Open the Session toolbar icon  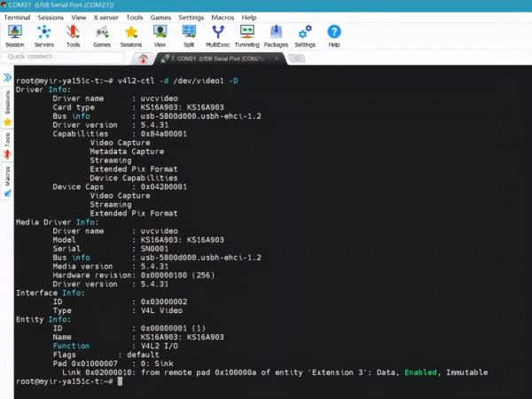tap(14, 36)
